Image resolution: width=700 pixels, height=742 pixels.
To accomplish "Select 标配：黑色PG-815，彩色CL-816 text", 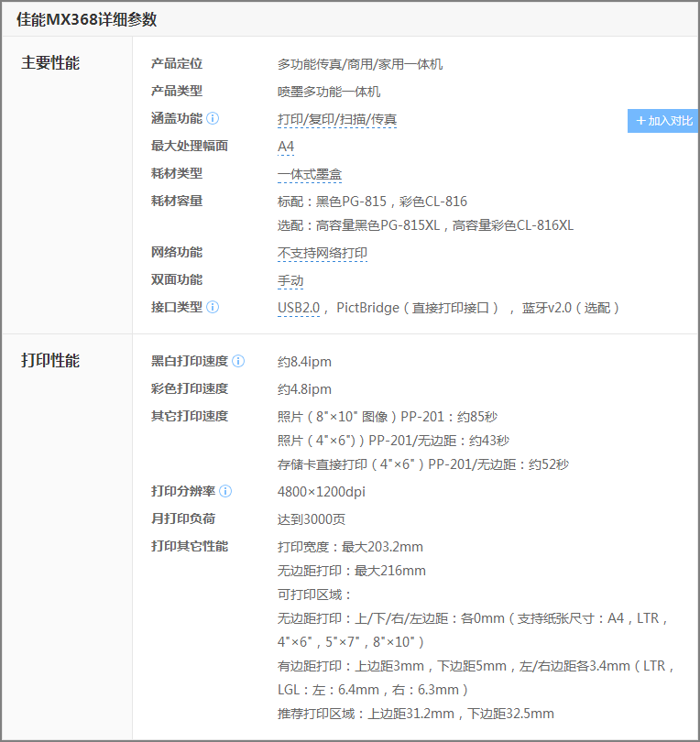I will (372, 202).
